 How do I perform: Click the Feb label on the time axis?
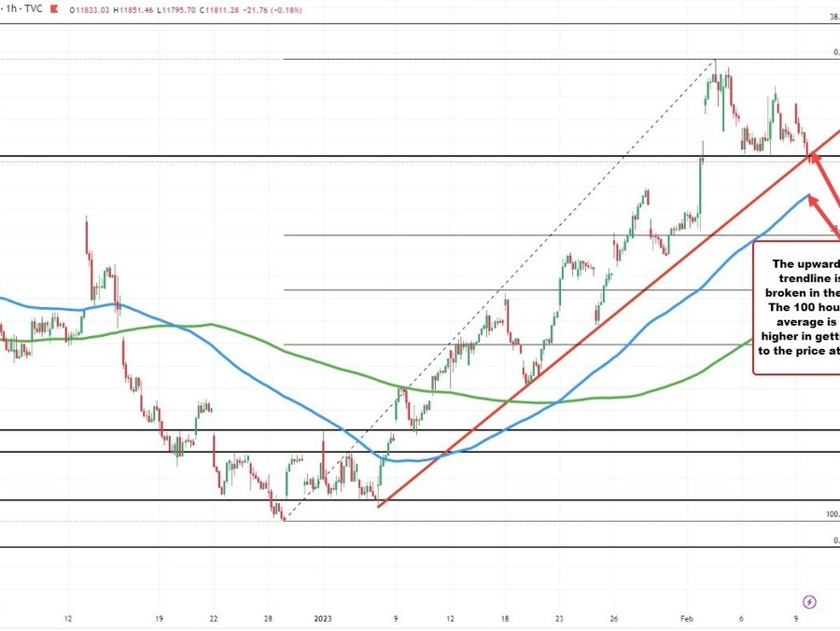click(687, 618)
